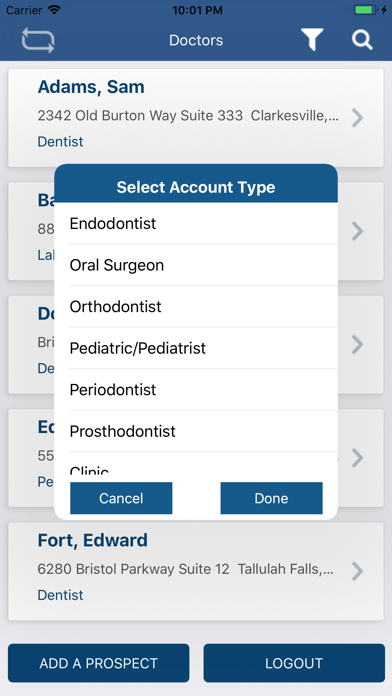Tap the sync arrows icon
The width and height of the screenshot is (392, 696).
coord(38,40)
